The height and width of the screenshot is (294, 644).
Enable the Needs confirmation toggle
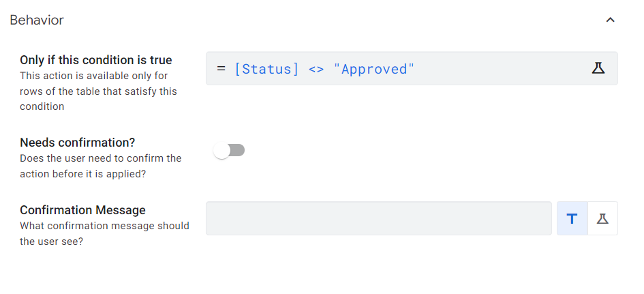click(x=229, y=151)
